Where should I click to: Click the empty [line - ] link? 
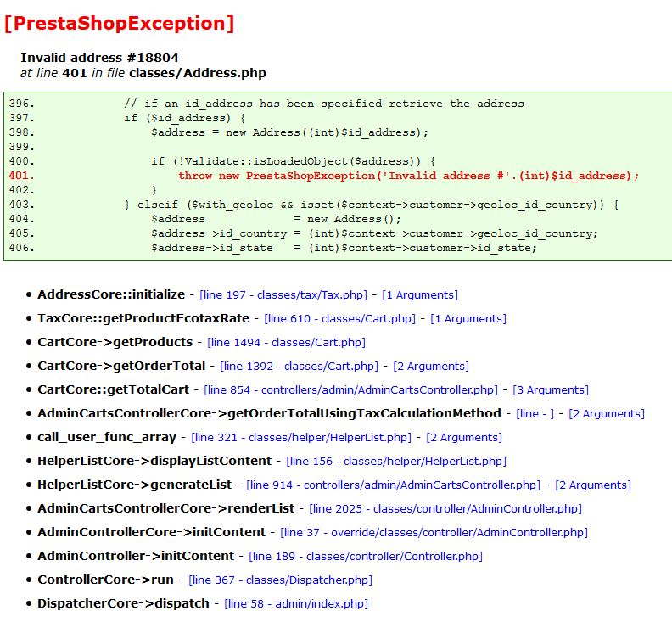535,413
